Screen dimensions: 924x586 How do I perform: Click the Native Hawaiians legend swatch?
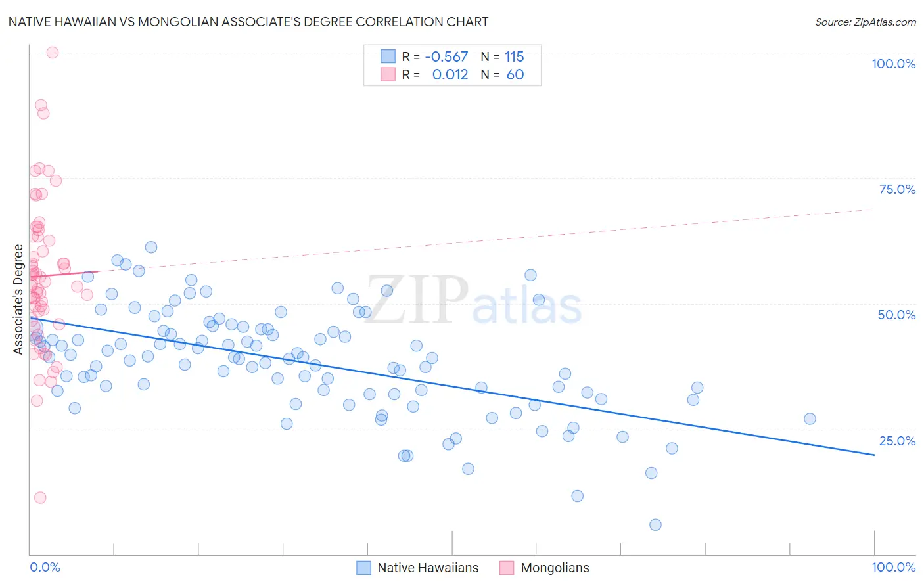pos(364,568)
